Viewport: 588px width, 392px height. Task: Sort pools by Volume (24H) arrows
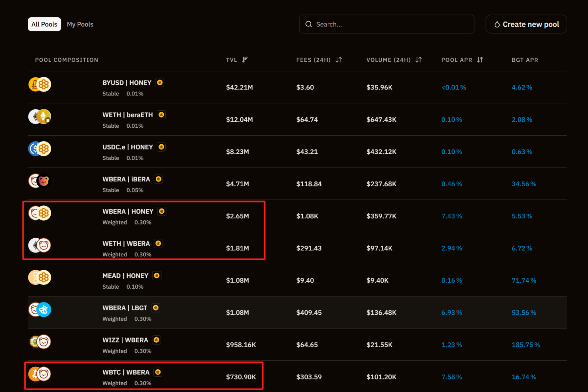point(418,60)
